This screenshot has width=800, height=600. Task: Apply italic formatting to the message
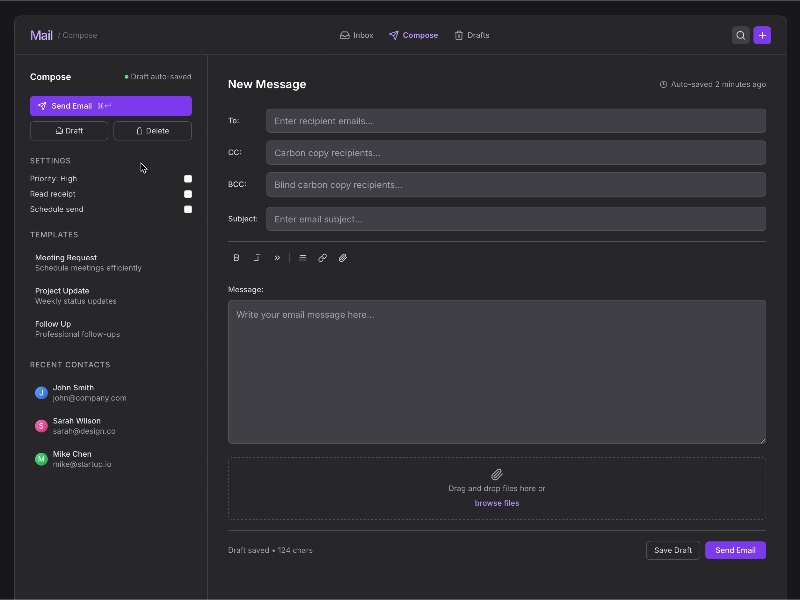[256, 257]
